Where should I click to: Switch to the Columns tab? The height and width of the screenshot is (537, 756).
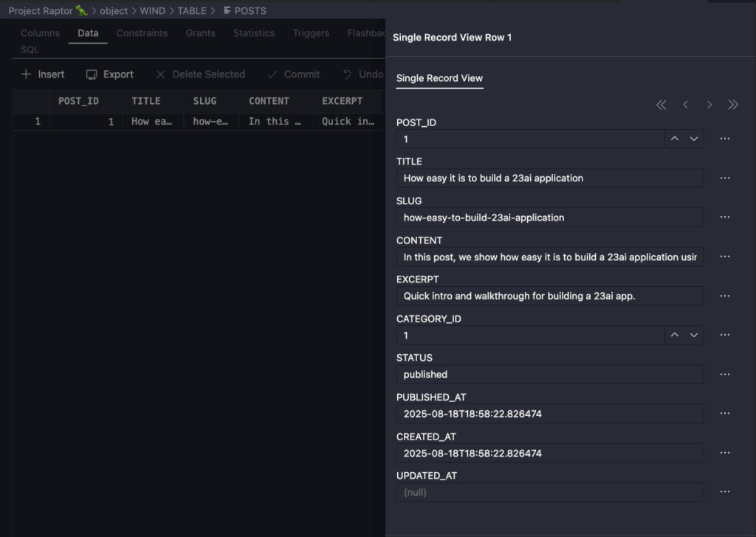(40, 33)
